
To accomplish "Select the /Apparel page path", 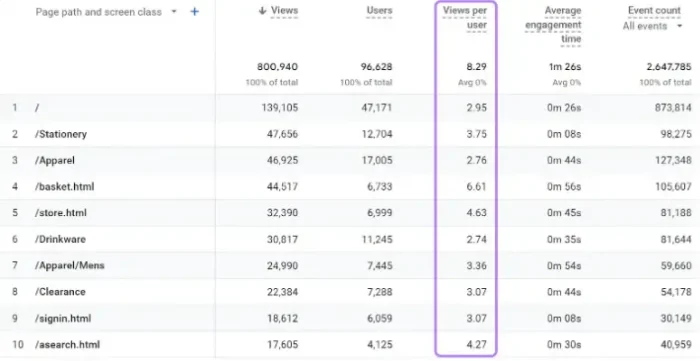I will (55, 160).
